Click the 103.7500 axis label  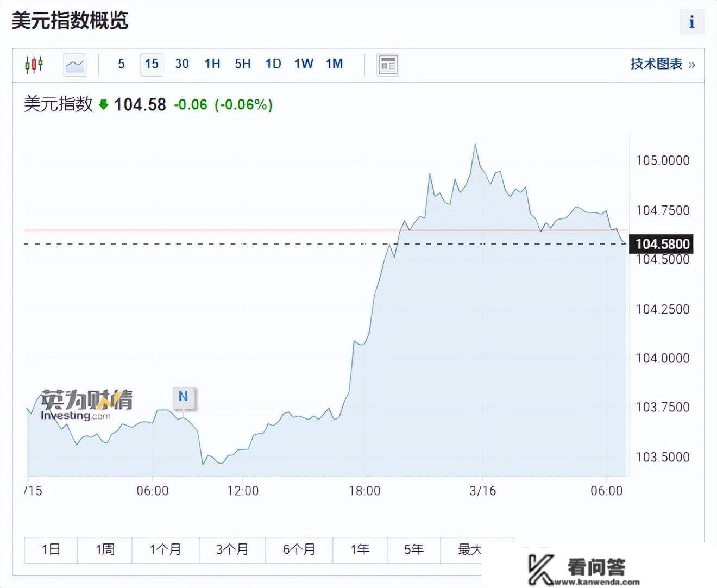pyautogui.click(x=662, y=407)
